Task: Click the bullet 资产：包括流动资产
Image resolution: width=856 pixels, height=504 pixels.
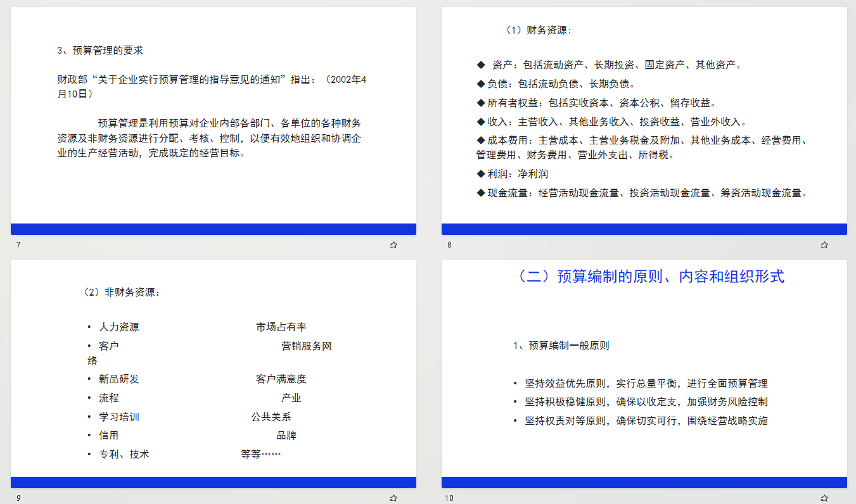Action: coord(609,65)
